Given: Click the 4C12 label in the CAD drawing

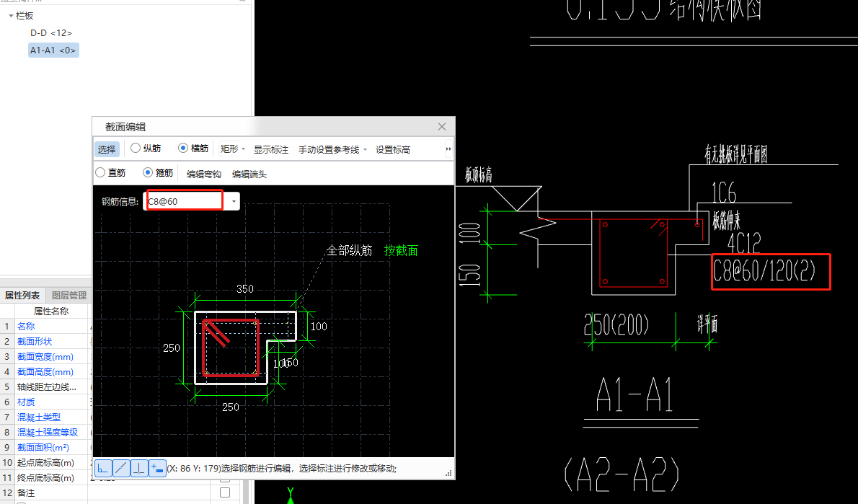Looking at the screenshot, I should [744, 243].
